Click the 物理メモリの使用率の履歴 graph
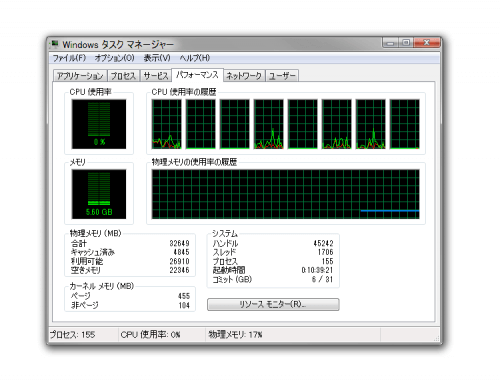Image resolution: width=500 pixels, height=383 pixels. (x=286, y=194)
